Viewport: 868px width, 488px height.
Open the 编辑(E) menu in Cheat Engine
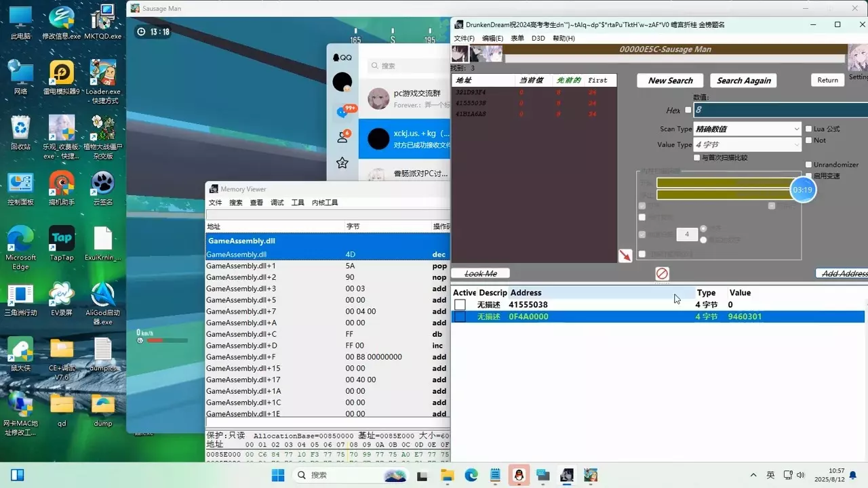[x=492, y=39]
